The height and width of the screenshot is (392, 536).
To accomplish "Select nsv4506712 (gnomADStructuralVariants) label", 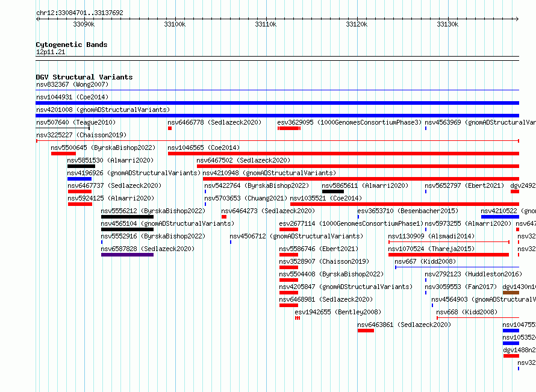I will point(296,236).
